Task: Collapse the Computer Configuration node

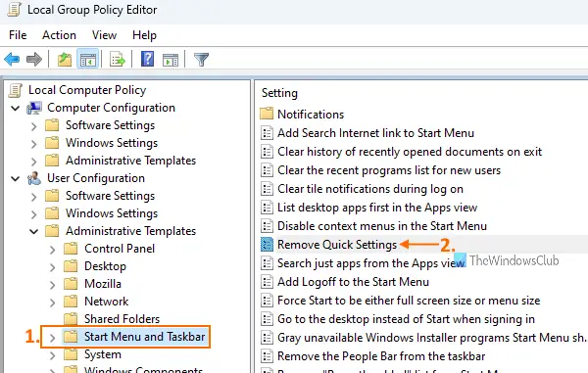Action: [x=16, y=109]
